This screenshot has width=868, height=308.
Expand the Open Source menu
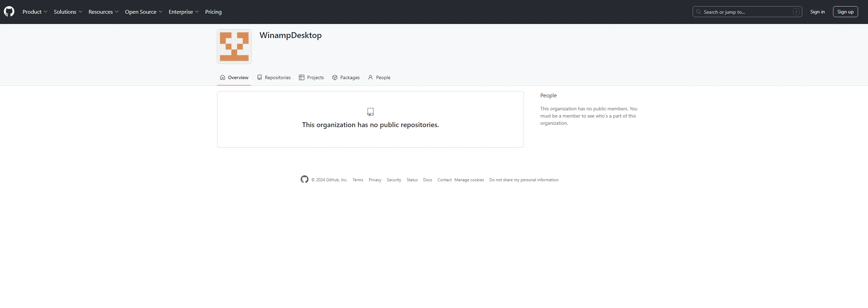[x=143, y=12]
